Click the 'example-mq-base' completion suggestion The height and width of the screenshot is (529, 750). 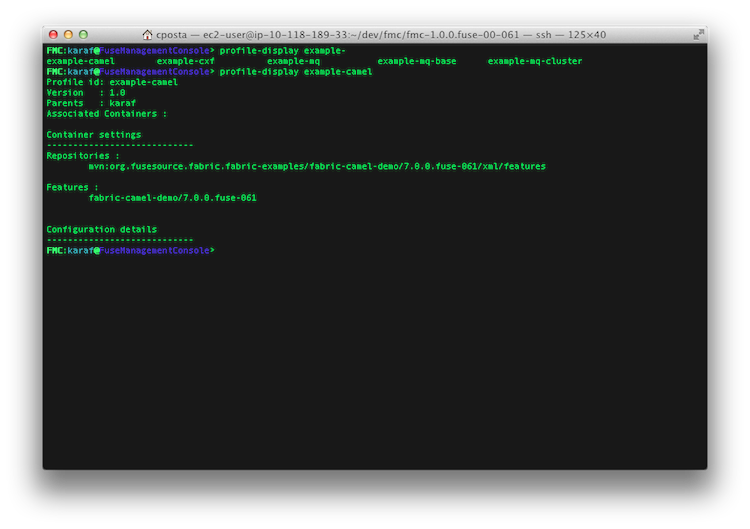(417, 61)
